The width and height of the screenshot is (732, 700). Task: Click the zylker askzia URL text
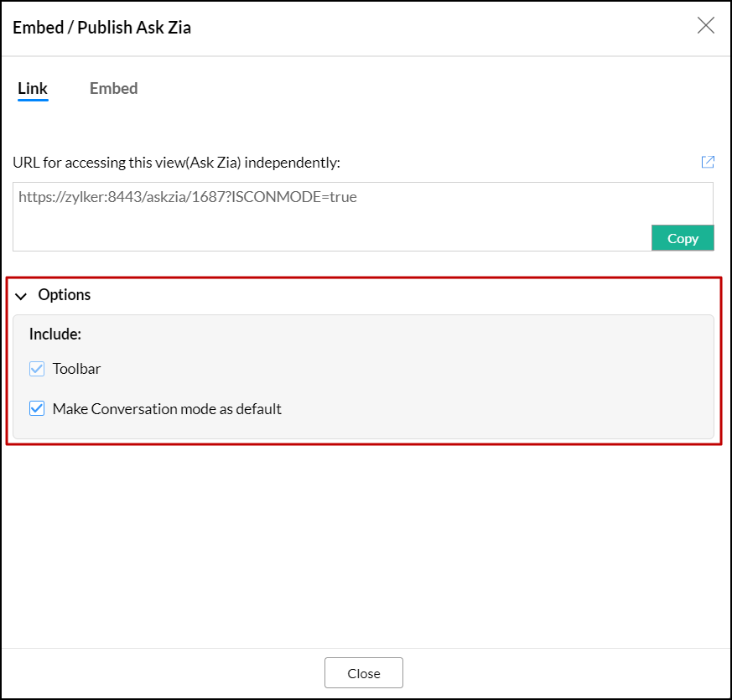[188, 198]
